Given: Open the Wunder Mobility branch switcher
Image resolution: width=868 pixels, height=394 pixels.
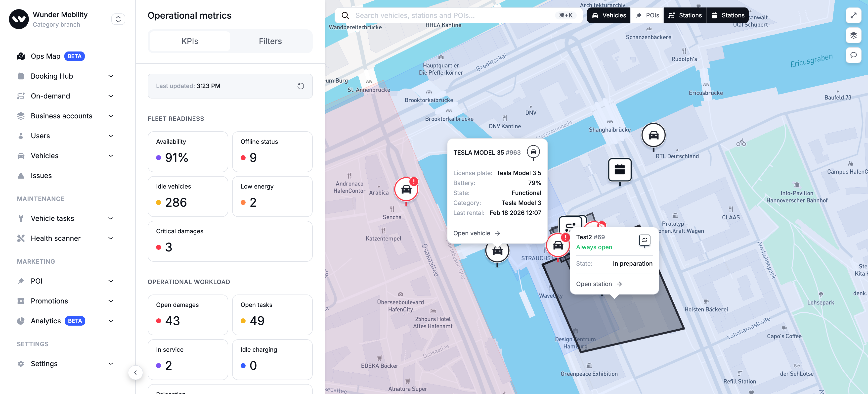Looking at the screenshot, I should coord(118,19).
